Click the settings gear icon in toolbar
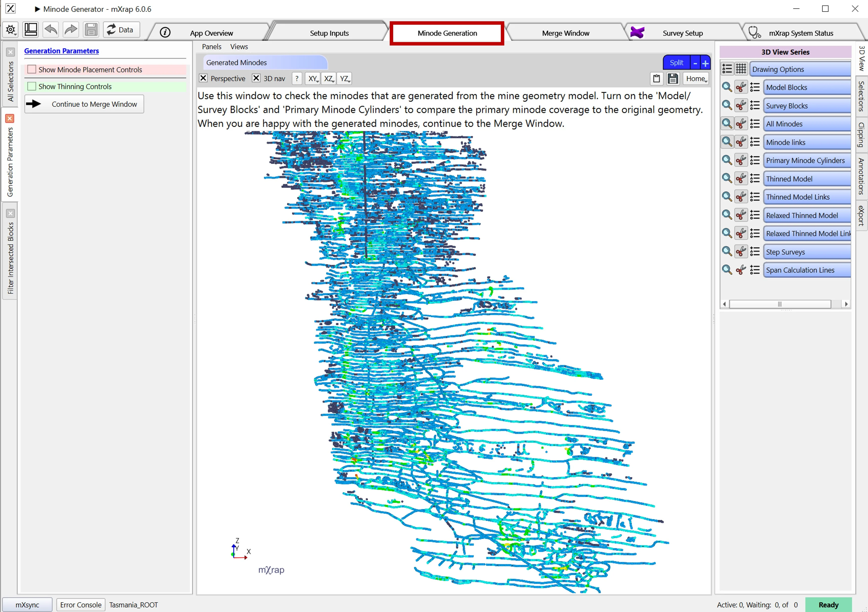This screenshot has height=612, width=868. coord(11,30)
